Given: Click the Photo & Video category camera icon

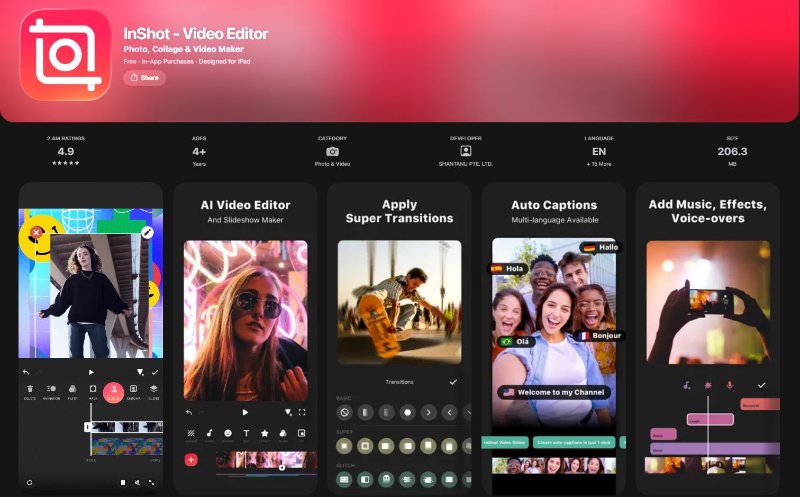Looking at the screenshot, I should pos(332,152).
